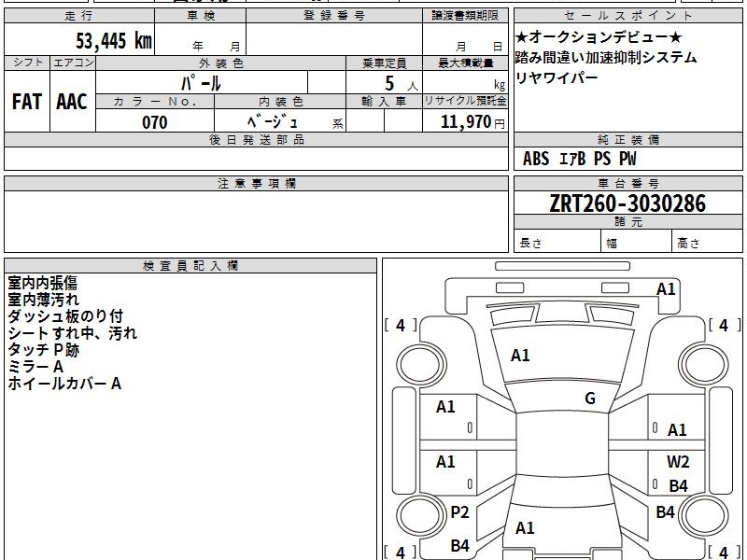747x560 pixels.
Task: Select inspector note ミラーA
Action: coord(35,367)
